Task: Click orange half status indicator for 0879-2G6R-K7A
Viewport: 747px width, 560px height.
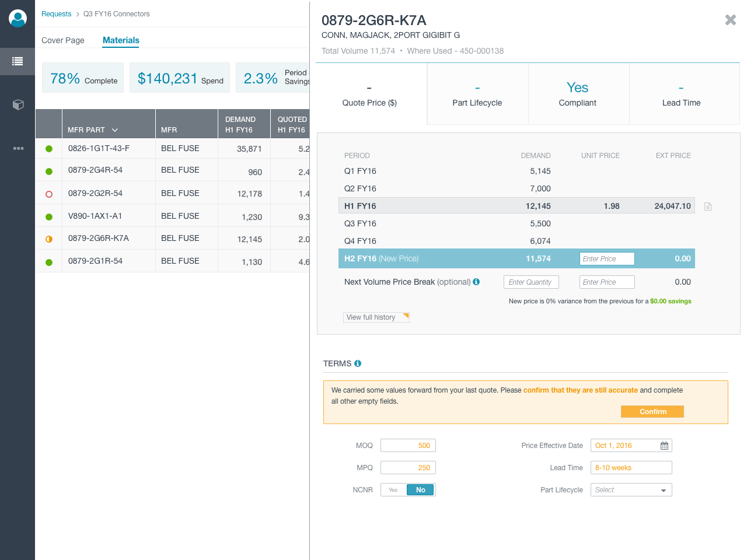Action: pos(49,239)
